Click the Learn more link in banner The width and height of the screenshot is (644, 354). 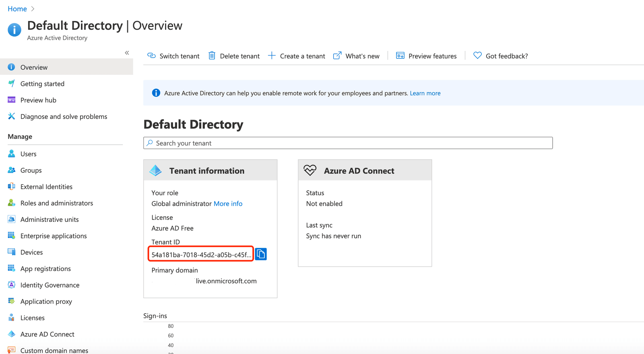point(425,93)
